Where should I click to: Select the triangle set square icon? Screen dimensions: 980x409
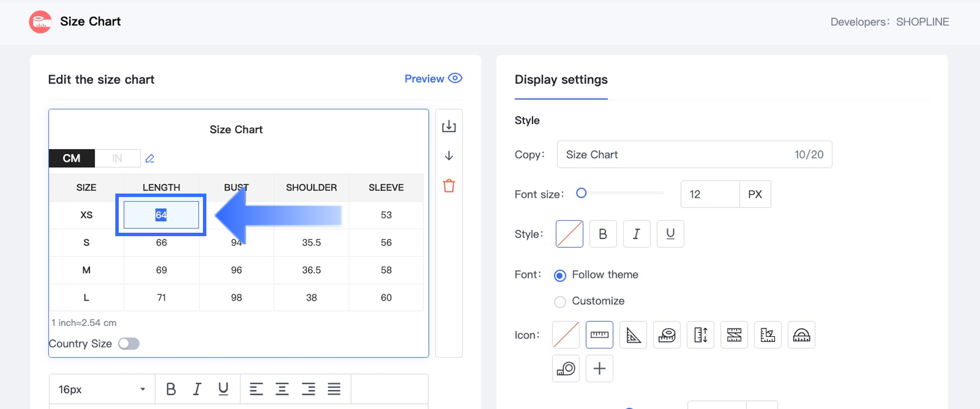(x=633, y=335)
